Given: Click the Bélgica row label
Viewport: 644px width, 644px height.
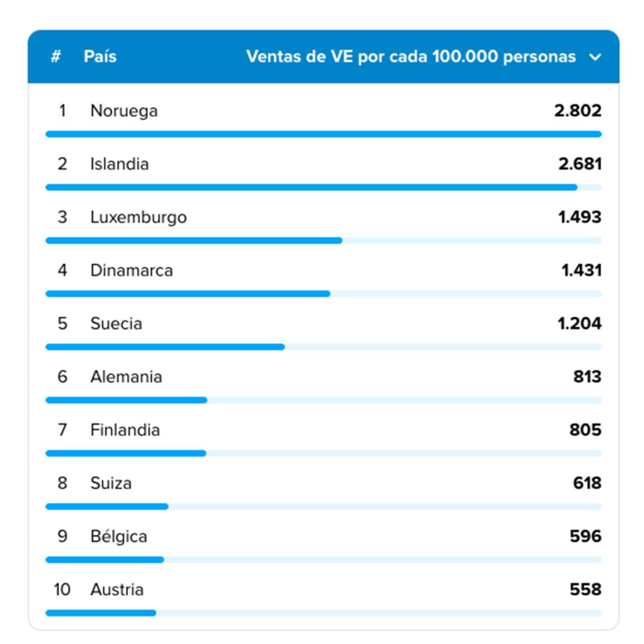Looking at the screenshot, I should click(118, 536).
